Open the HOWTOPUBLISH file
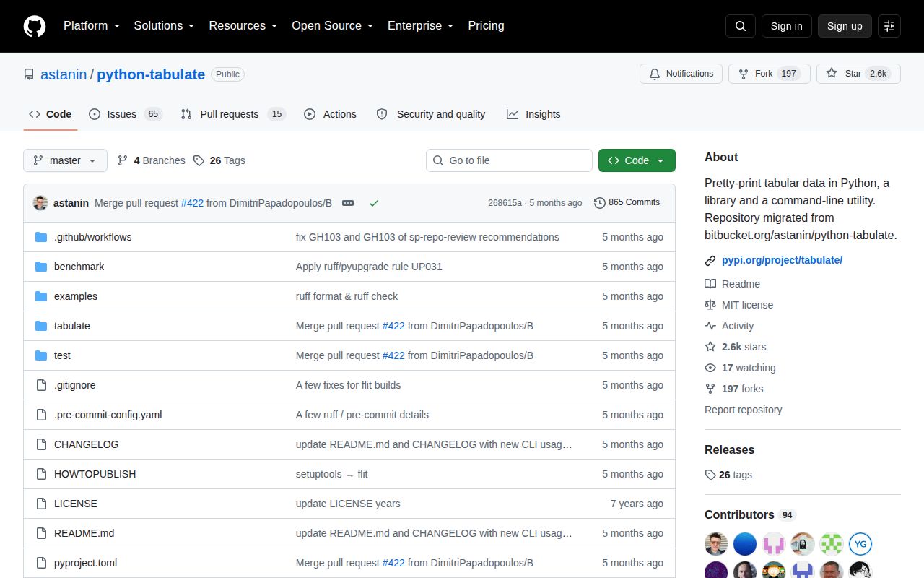Image resolution: width=924 pixels, height=578 pixels. pyautogui.click(x=95, y=474)
